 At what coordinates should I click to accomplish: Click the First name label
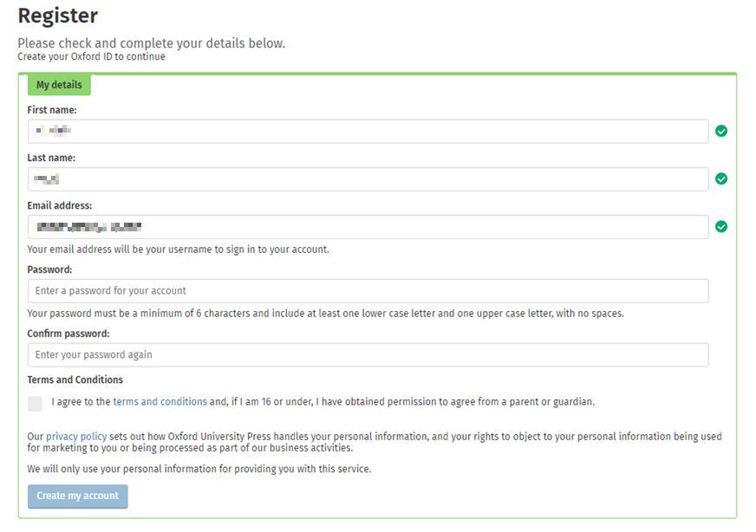click(52, 110)
